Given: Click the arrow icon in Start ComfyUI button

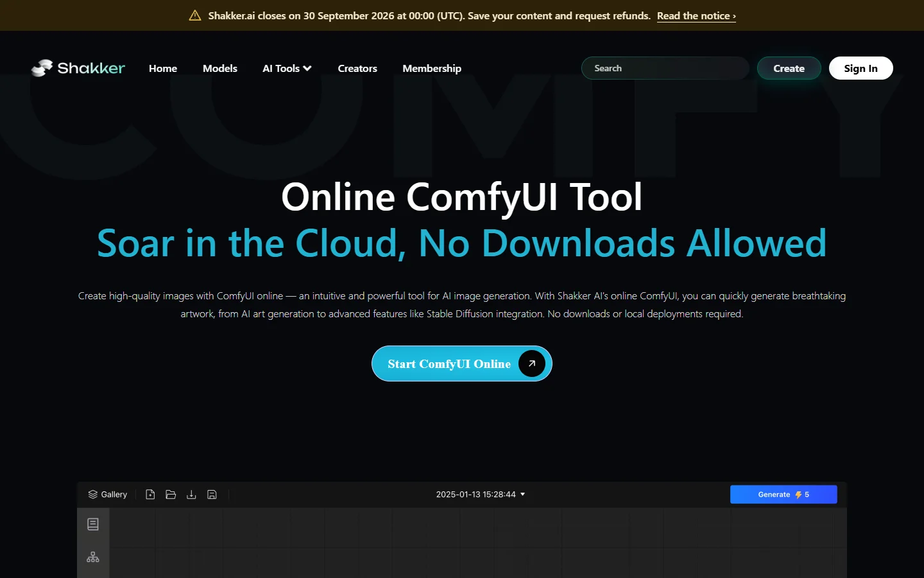Looking at the screenshot, I should click(x=532, y=363).
